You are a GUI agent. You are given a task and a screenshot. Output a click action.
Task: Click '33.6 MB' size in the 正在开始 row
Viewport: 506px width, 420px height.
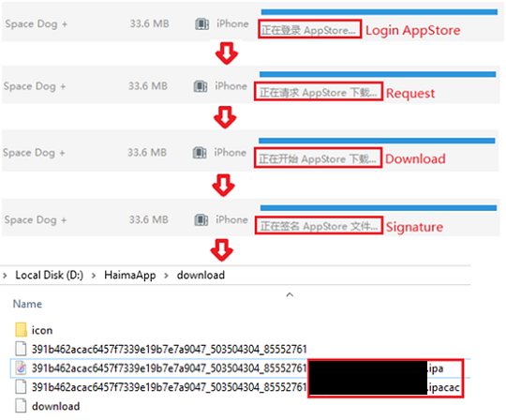[147, 152]
